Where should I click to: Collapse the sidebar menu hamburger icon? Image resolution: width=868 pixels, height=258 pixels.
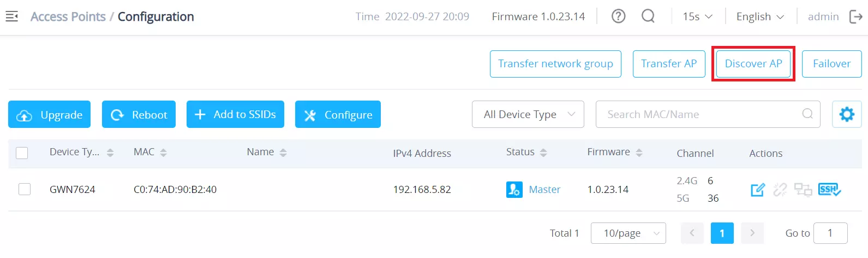click(x=11, y=17)
